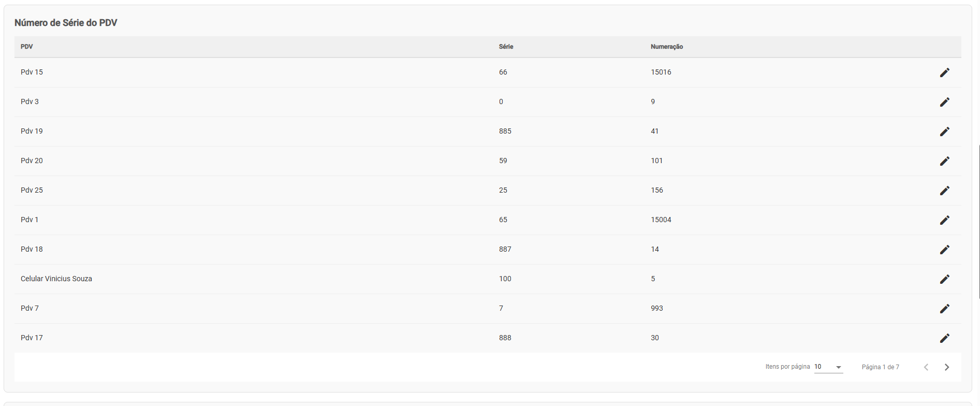Edit the Celular Vinicius Souza entry
This screenshot has width=980, height=406.
(945, 279)
